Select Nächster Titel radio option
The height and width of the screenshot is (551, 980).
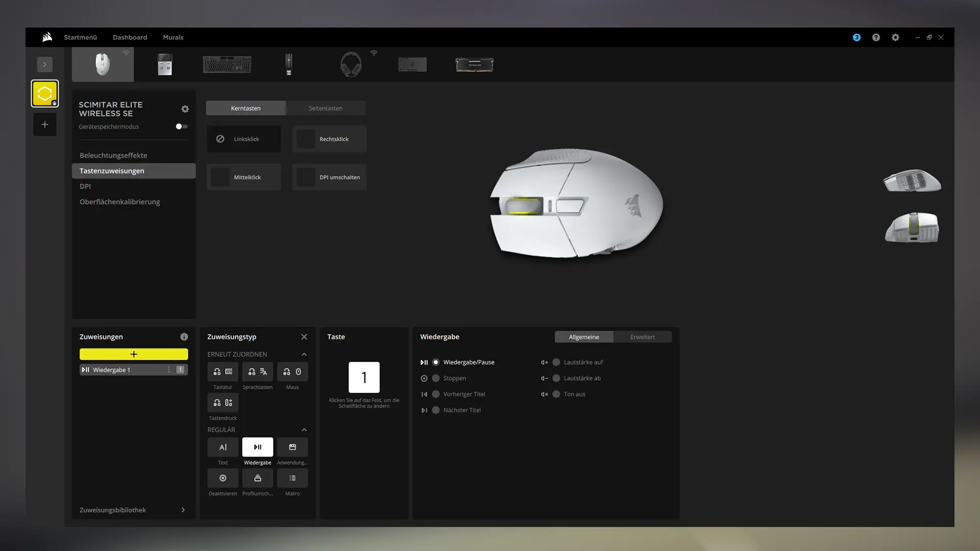click(x=436, y=410)
